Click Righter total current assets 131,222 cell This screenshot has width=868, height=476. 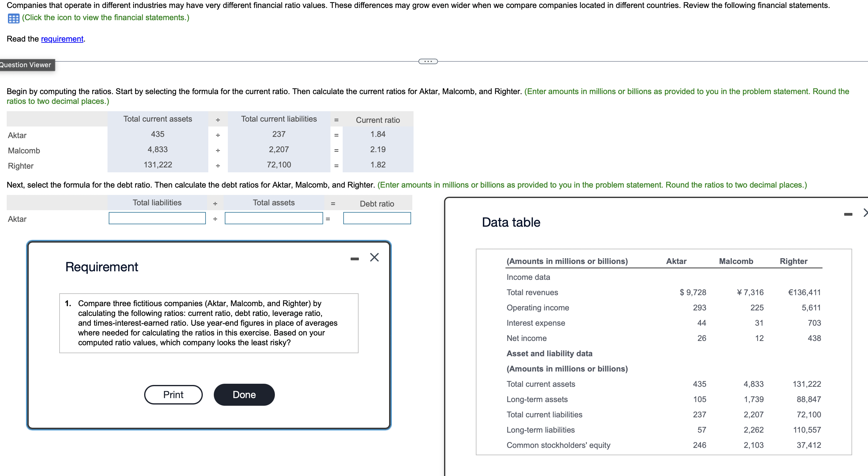pyautogui.click(x=158, y=165)
